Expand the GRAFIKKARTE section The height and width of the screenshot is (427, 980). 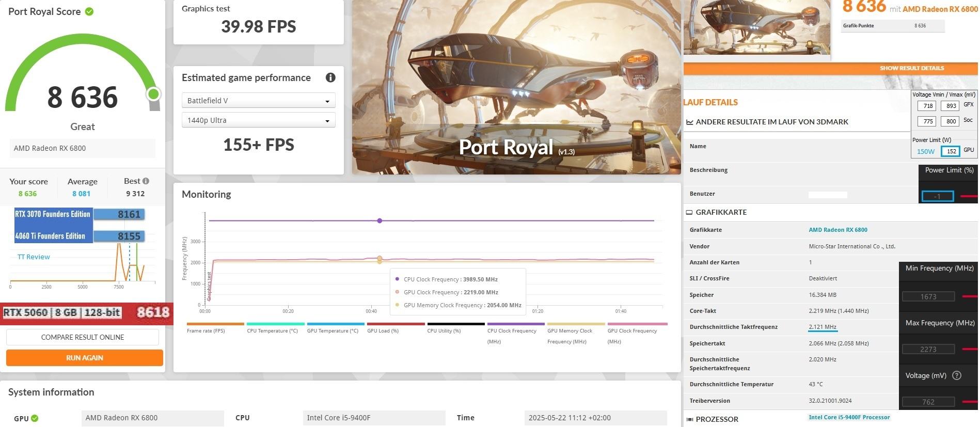coord(721,212)
